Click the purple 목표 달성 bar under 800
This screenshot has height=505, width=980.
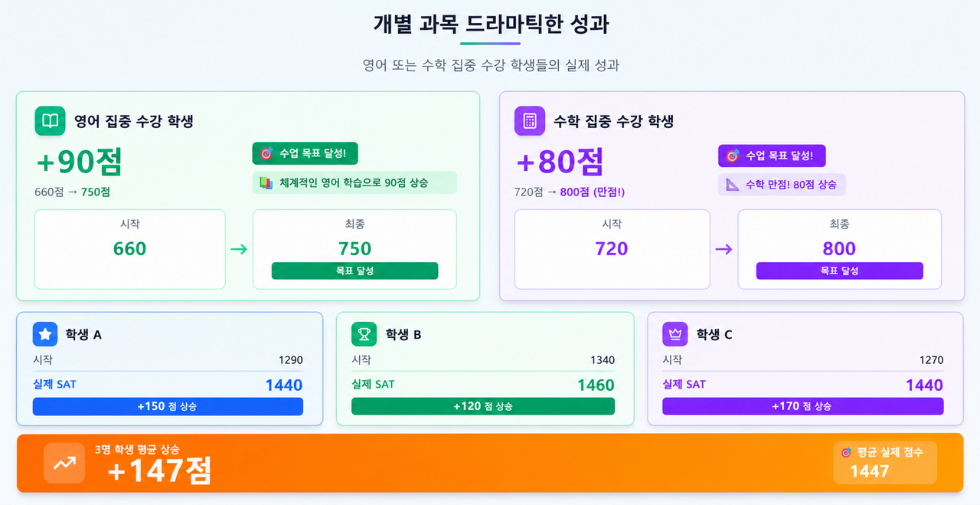tap(839, 271)
